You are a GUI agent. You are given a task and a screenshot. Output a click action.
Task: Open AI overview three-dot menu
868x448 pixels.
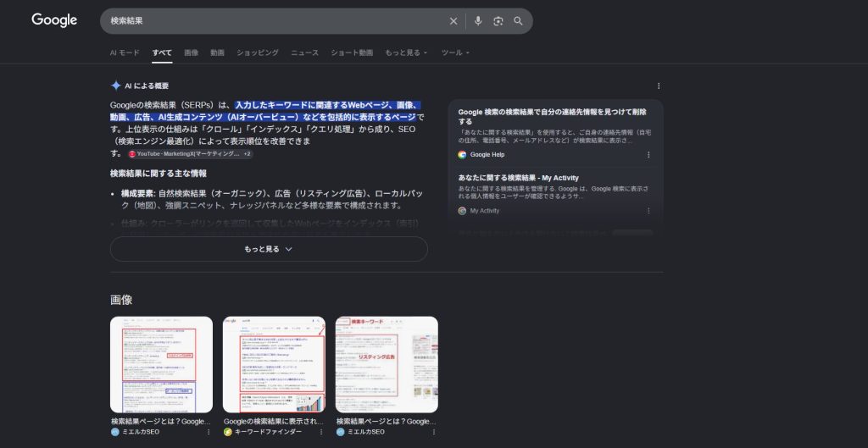[x=658, y=86]
